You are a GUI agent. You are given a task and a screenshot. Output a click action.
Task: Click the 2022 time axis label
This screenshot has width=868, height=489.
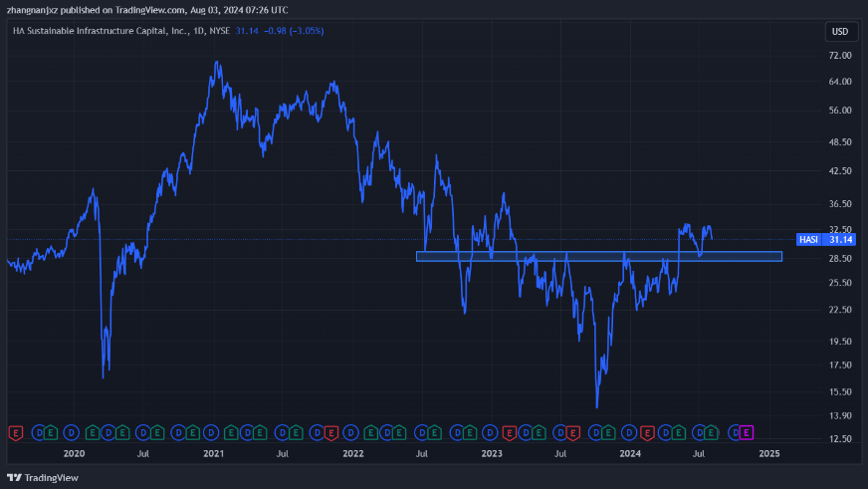click(x=353, y=453)
